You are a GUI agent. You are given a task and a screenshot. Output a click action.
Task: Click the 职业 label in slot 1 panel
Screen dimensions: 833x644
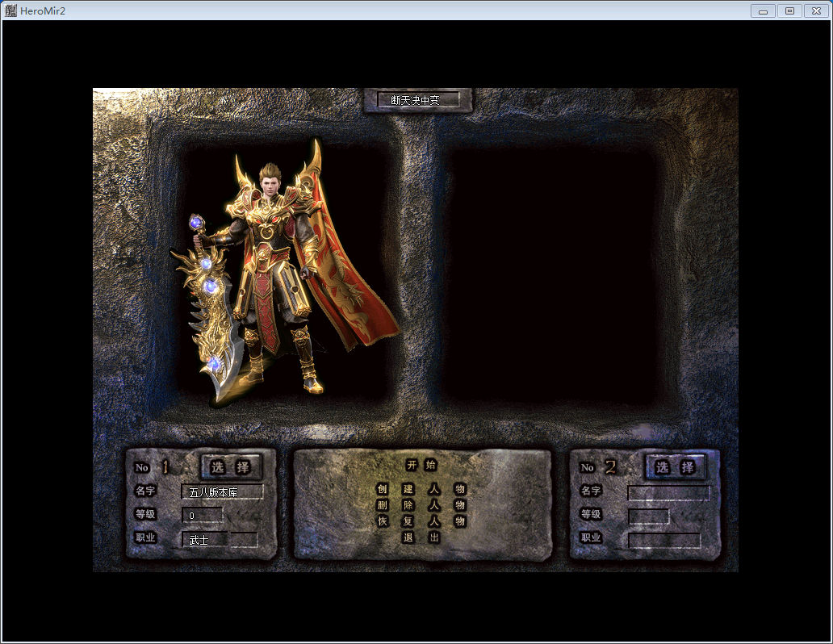pos(145,537)
